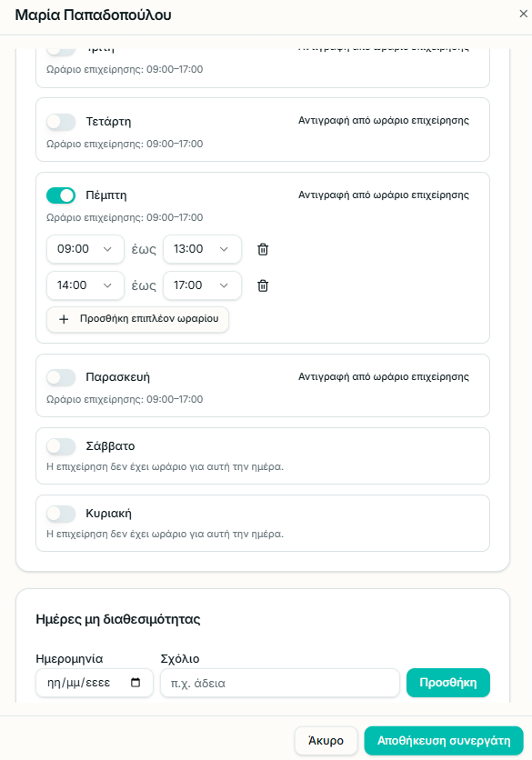The image size is (532, 760).
Task: Open the 09:00 start time dropdown
Action: click(x=85, y=249)
